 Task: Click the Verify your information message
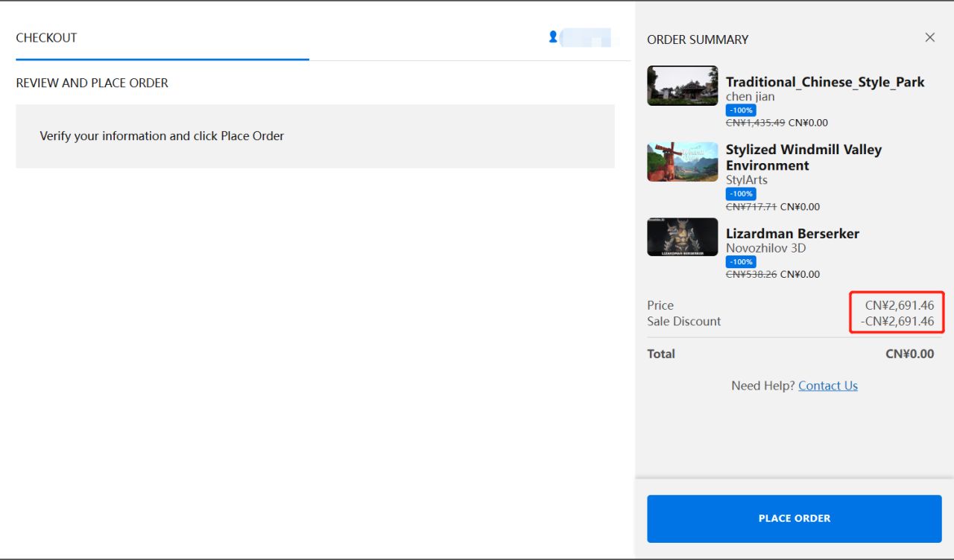pyautogui.click(x=162, y=136)
